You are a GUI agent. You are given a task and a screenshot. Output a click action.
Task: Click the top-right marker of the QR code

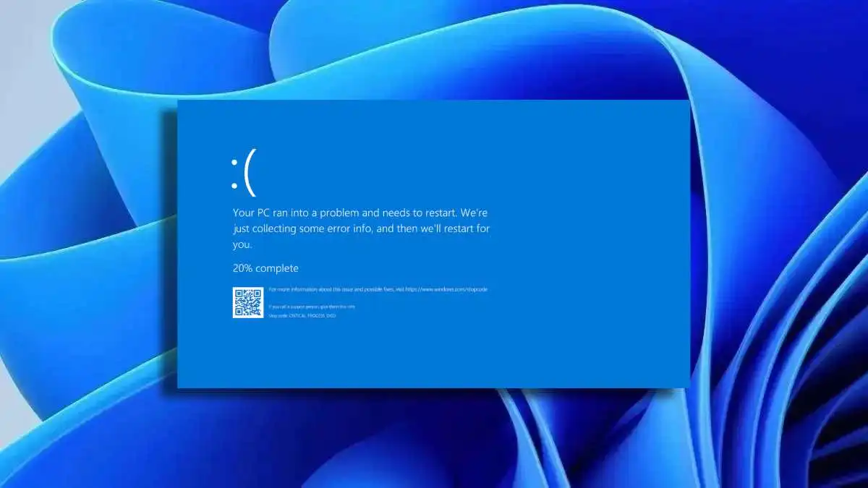click(x=258, y=291)
